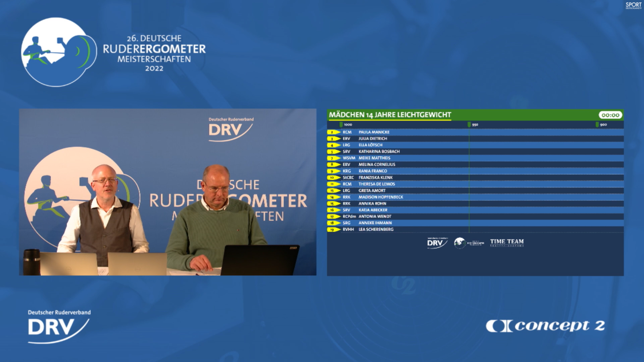Click the 950 meter distance marker
Viewport: 644px width, 362px height.
point(473,124)
